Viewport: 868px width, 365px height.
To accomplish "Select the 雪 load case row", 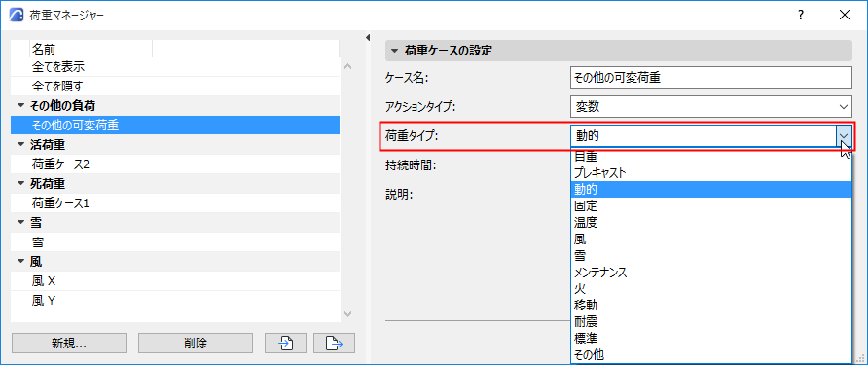I will click(x=175, y=242).
